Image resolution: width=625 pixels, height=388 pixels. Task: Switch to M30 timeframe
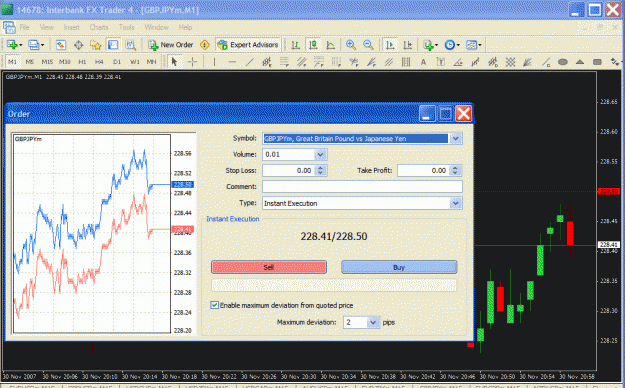pos(65,62)
